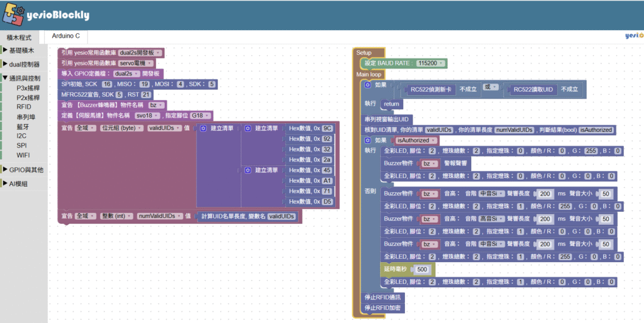
Task: Edit the Hex value 92 field
Action: (x=327, y=139)
